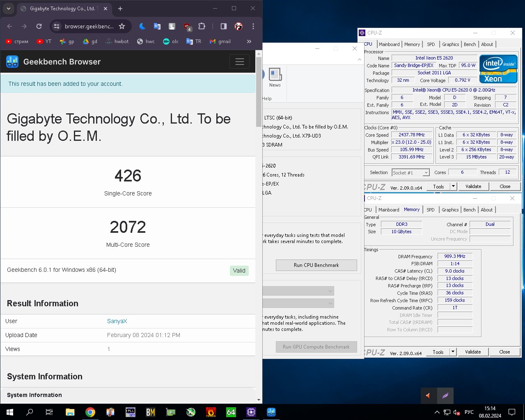Toggle the Chrome side panel
Image resolution: width=525 pixels, height=420 pixels.
[x=224, y=26]
